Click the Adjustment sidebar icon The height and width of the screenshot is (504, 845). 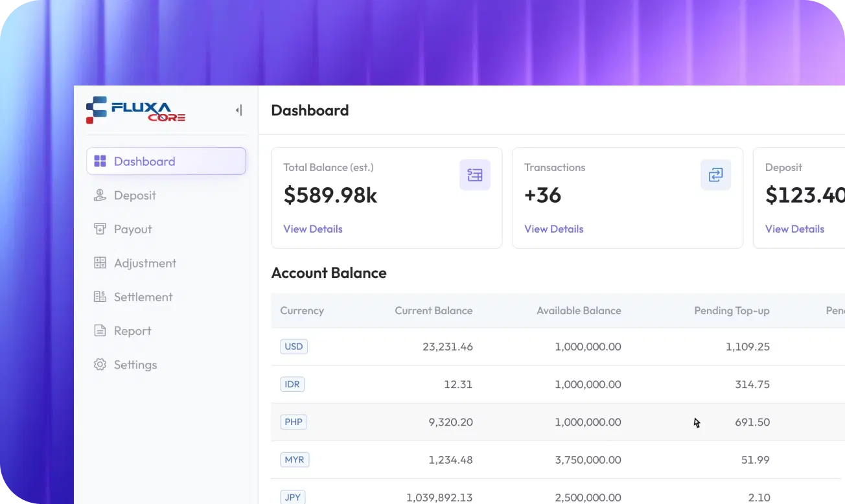click(100, 263)
